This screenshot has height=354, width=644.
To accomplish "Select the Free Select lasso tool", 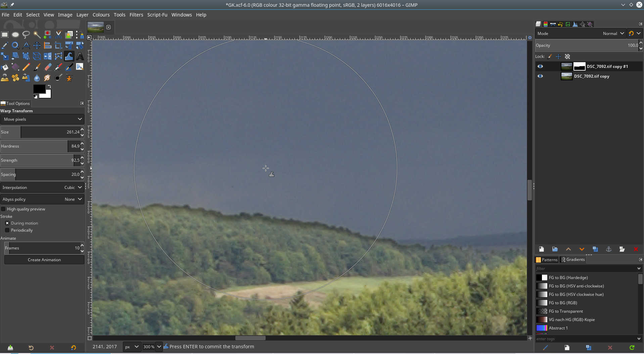I will click(26, 35).
